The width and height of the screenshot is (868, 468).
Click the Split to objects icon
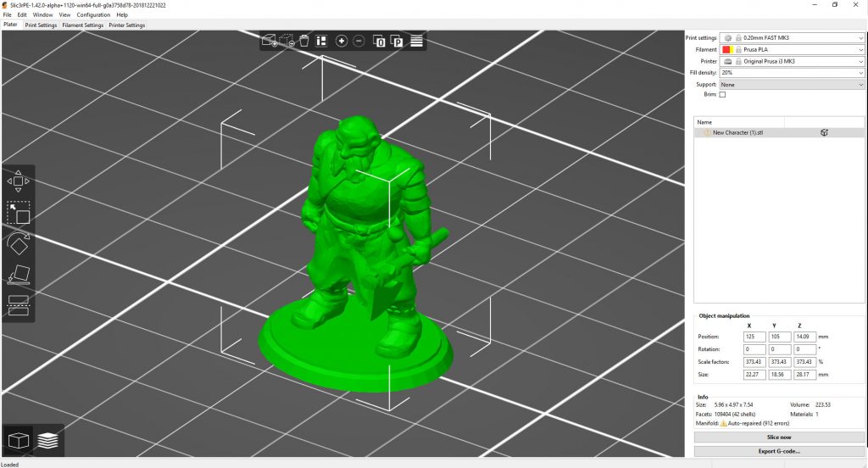pos(379,41)
